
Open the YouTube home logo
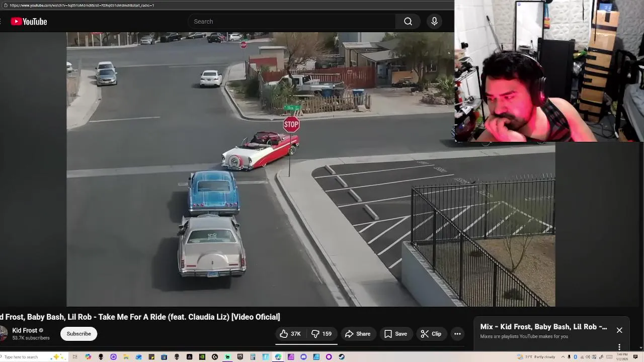pyautogui.click(x=29, y=22)
